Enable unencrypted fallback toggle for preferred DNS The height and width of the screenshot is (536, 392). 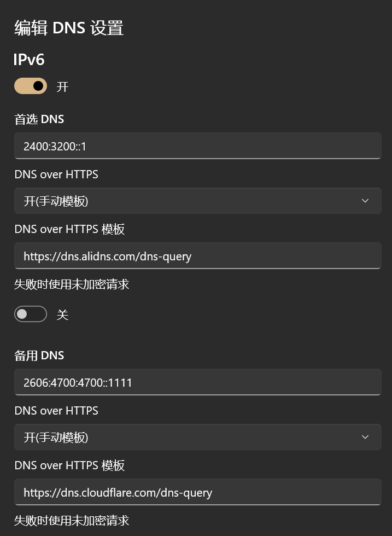[31, 314]
